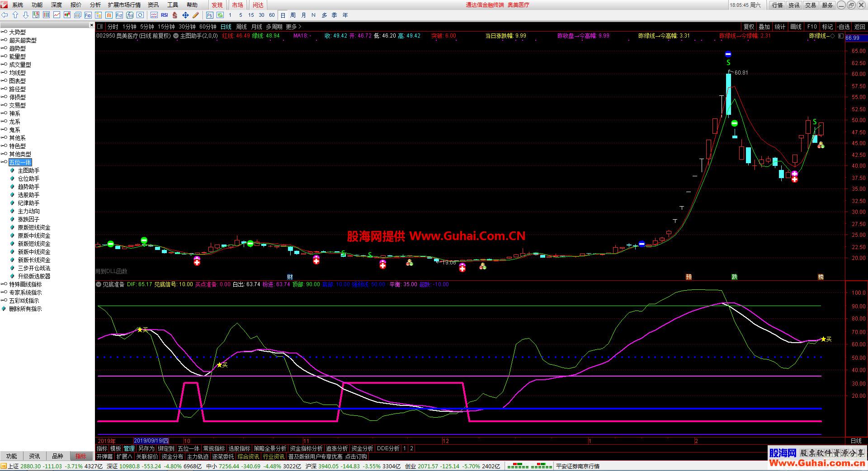
Task: Click the green refresh toolbar icon
Action: click(220, 15)
